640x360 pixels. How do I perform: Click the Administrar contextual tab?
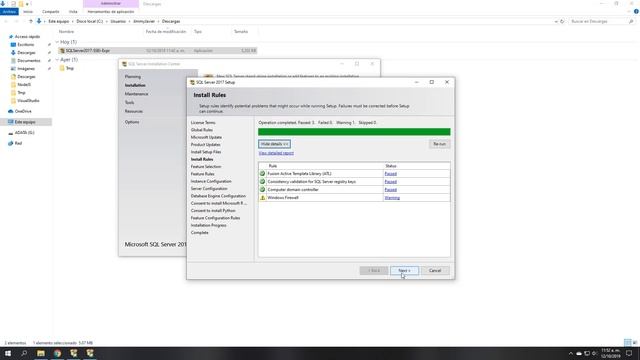[x=111, y=4]
